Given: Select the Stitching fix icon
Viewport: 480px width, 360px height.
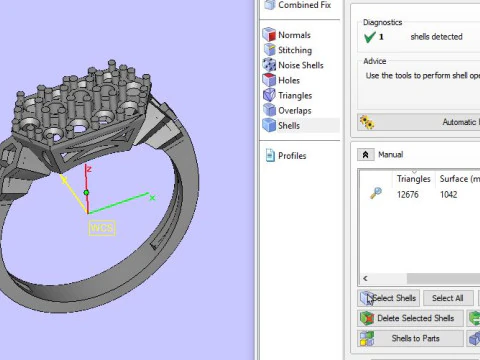Looking at the screenshot, I should click(x=269, y=50).
